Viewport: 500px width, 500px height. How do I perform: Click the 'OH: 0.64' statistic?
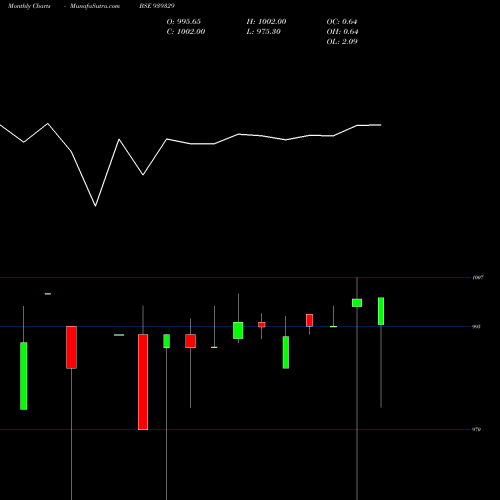342,32
